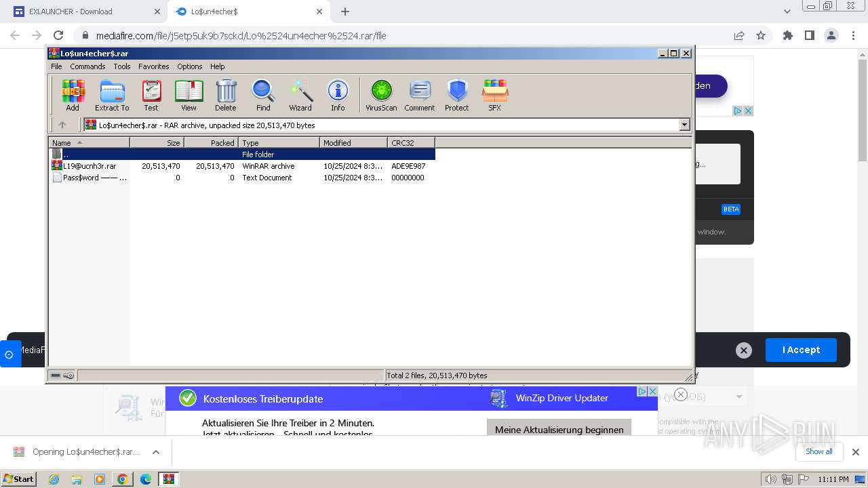
Task: Sort the file list by Name column
Action: click(x=89, y=142)
